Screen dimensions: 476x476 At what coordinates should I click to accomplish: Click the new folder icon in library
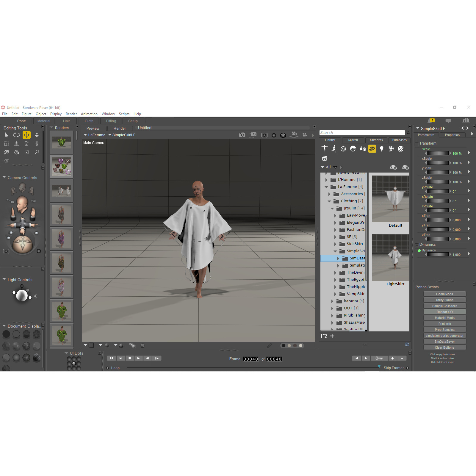[x=324, y=336]
